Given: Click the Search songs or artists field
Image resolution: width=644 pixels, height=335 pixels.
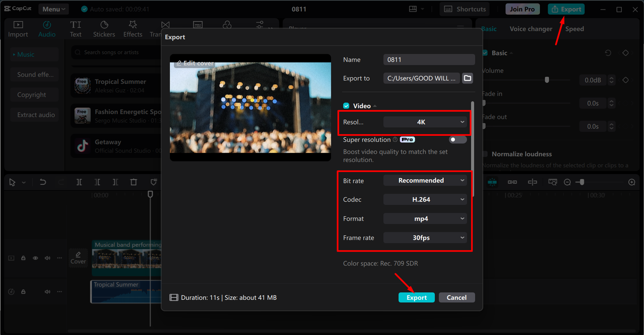Looking at the screenshot, I should [x=116, y=52].
